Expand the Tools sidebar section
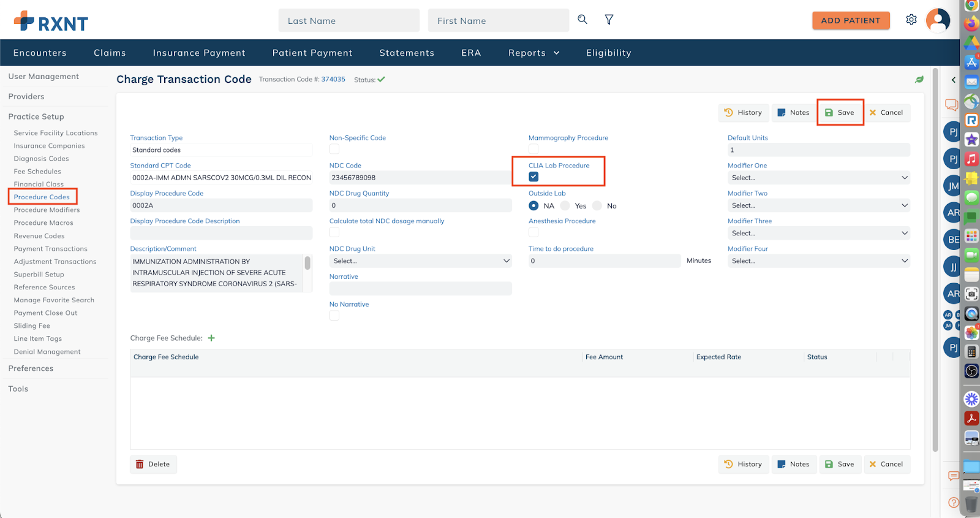The height and width of the screenshot is (518, 980). [18, 389]
